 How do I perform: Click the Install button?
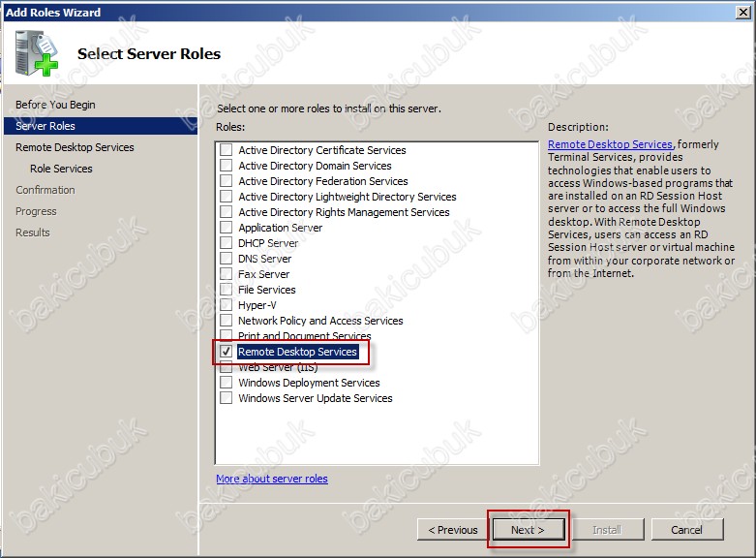[x=608, y=530]
